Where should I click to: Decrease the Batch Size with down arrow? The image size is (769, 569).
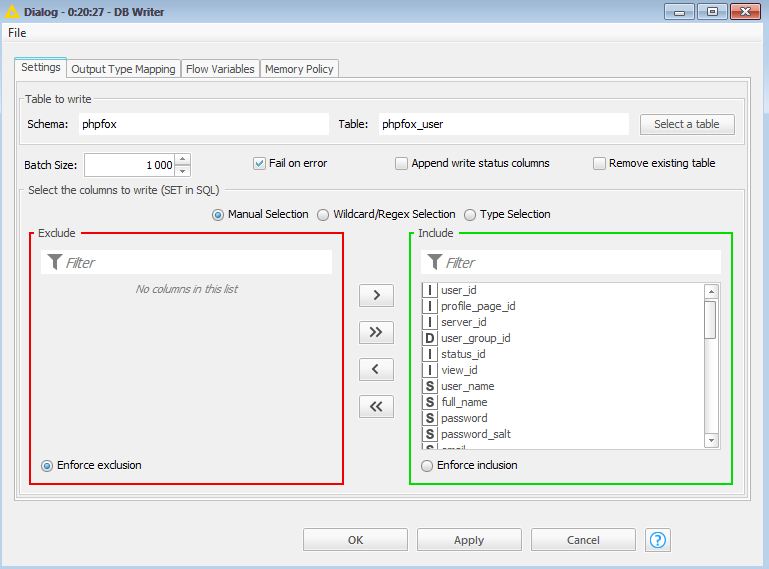pos(183,170)
